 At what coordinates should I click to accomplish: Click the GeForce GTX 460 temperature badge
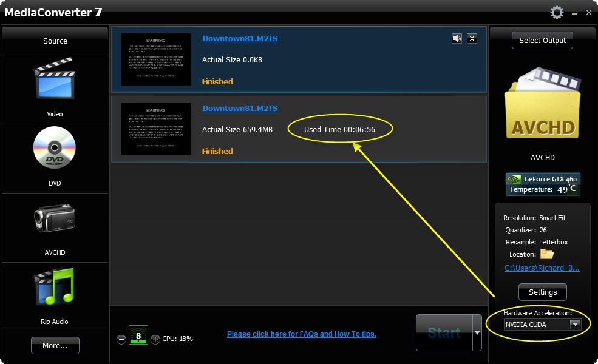coord(543,184)
